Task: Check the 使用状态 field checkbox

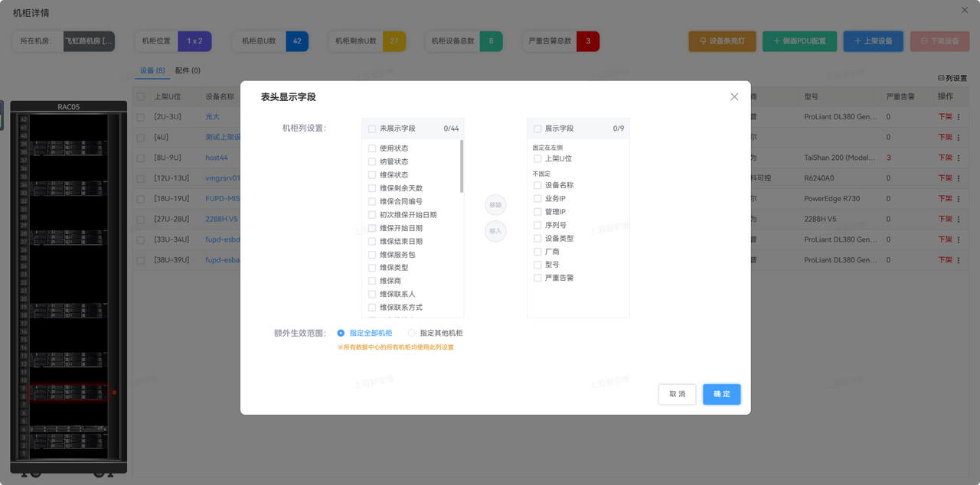Action: 372,148
